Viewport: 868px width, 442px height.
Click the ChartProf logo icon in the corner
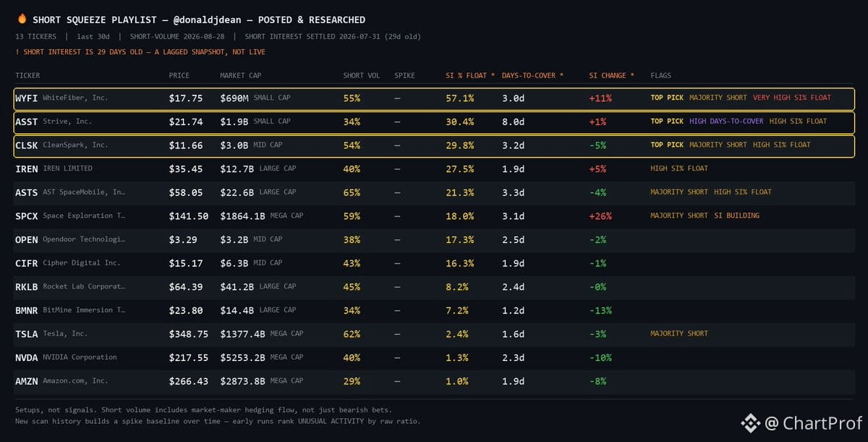point(749,422)
